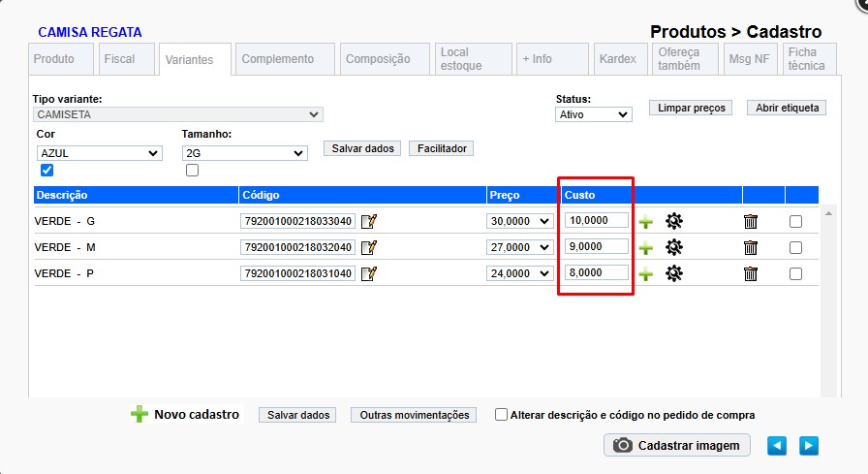Edit code icon for VERDE - M row
Viewport: 868px width, 474px height.
(x=369, y=247)
